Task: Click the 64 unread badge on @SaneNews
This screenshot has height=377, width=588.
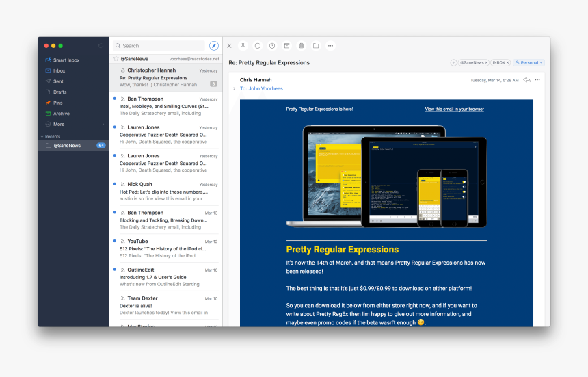Action: pos(101,146)
